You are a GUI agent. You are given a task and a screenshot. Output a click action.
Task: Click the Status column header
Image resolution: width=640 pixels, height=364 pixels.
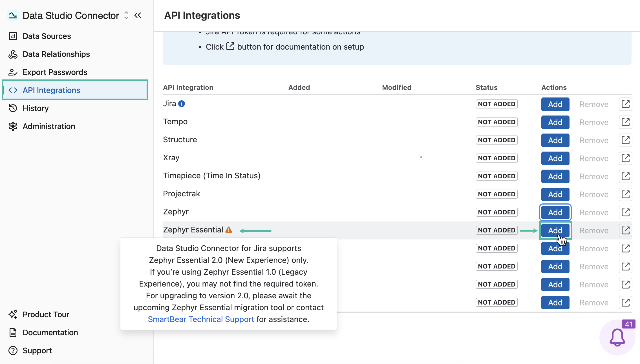point(487,87)
